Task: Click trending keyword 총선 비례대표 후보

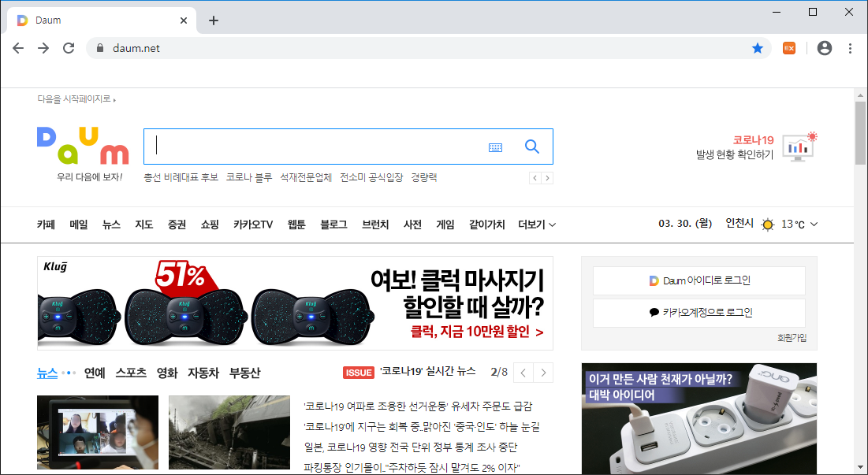Action: pyautogui.click(x=181, y=177)
